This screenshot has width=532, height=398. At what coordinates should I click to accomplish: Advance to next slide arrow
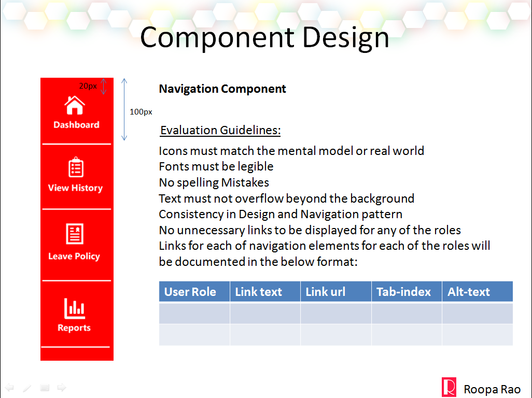click(x=62, y=388)
